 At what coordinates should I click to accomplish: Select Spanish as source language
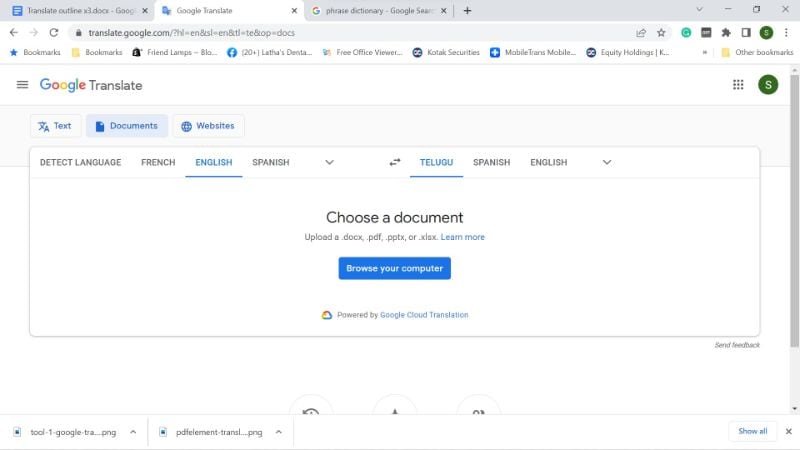point(270,162)
